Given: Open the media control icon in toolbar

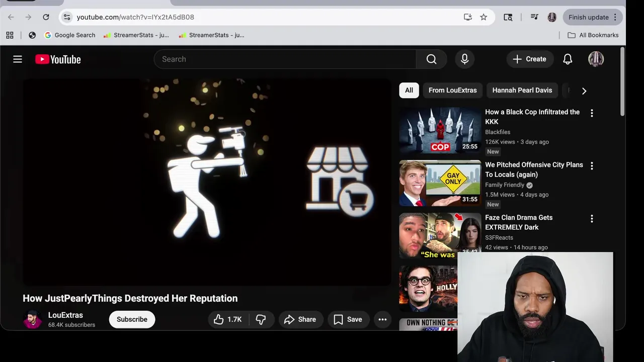Looking at the screenshot, I should click(534, 17).
